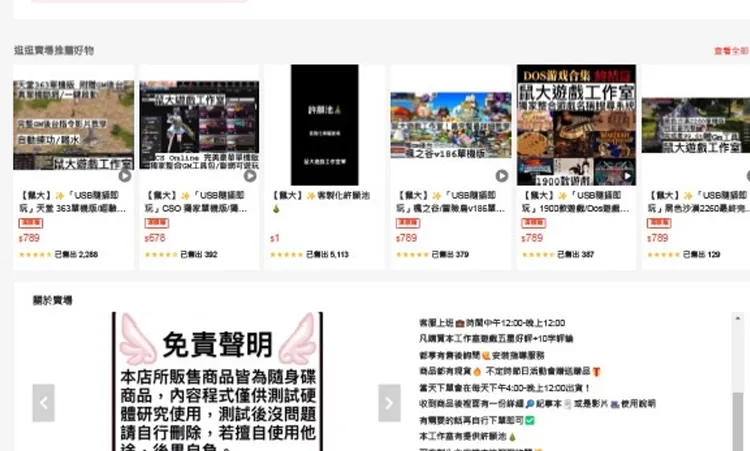Click the tree emoji under 客製化許願池 title
Screen dimensions: 750x451
click(275, 209)
